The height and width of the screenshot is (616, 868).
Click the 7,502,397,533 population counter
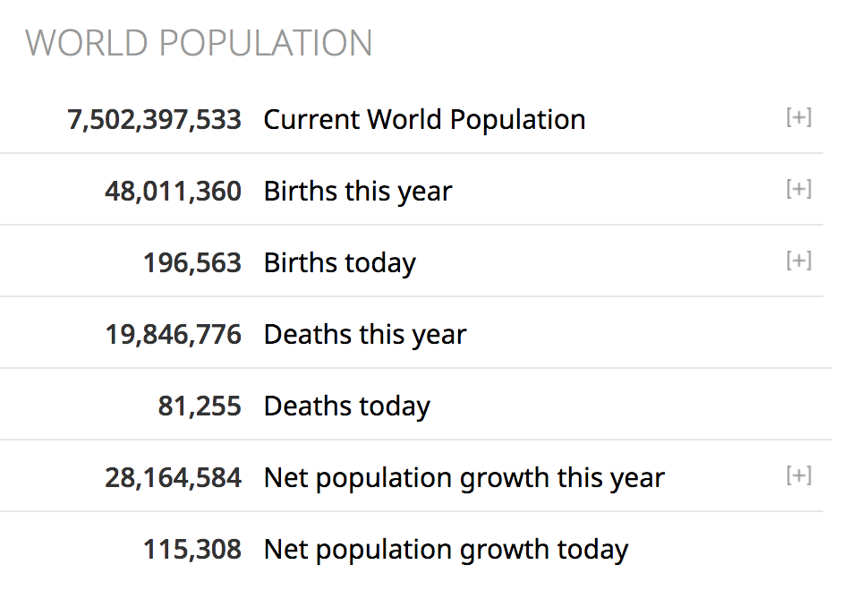click(x=155, y=120)
